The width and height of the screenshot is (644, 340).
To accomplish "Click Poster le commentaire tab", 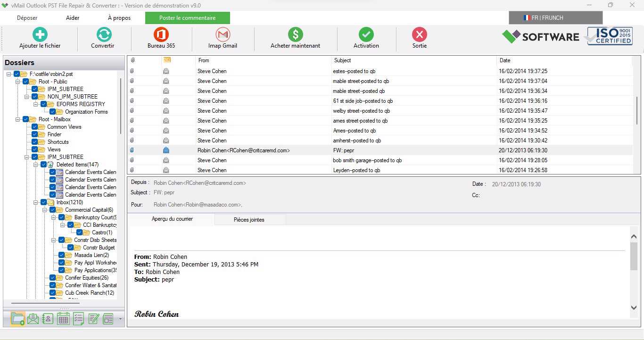I will click(x=188, y=18).
